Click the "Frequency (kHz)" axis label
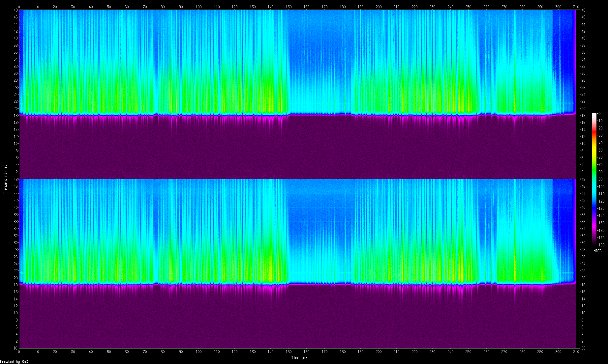The height and width of the screenshot is (364, 608). (x=5, y=179)
